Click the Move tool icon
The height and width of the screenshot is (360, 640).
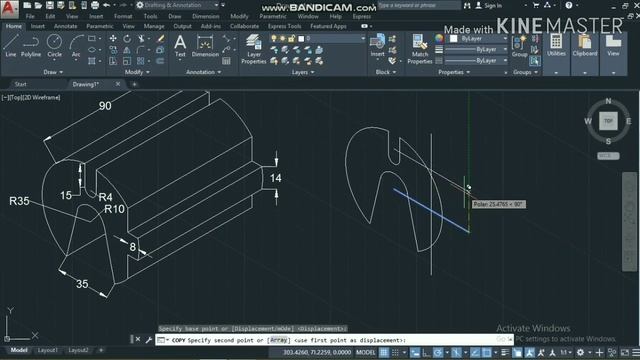point(113,38)
